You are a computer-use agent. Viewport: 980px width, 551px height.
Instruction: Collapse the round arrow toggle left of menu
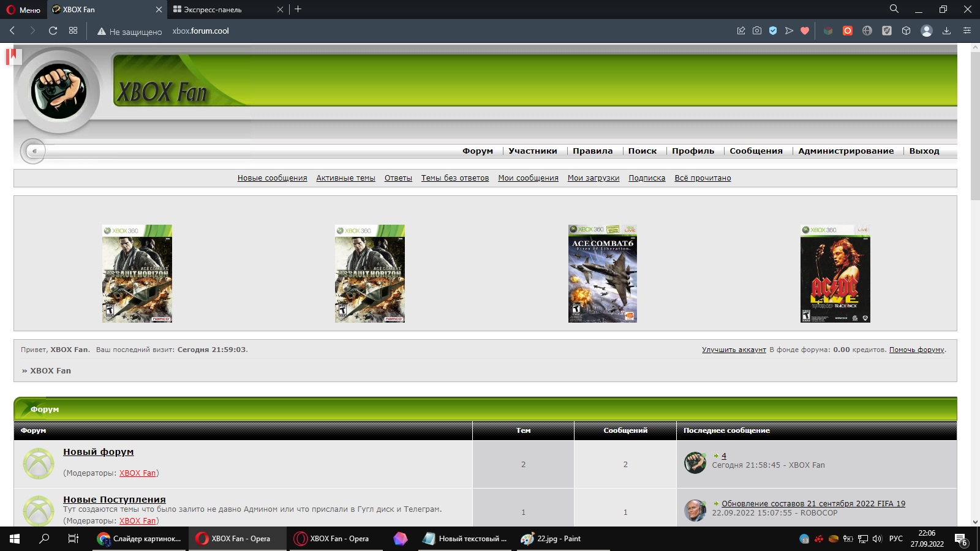[34, 151]
